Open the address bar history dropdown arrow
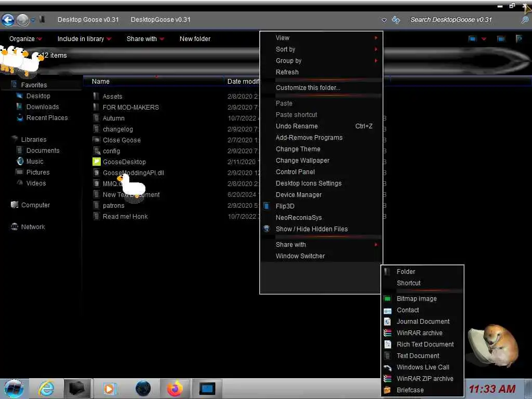The image size is (532, 399). point(384,20)
